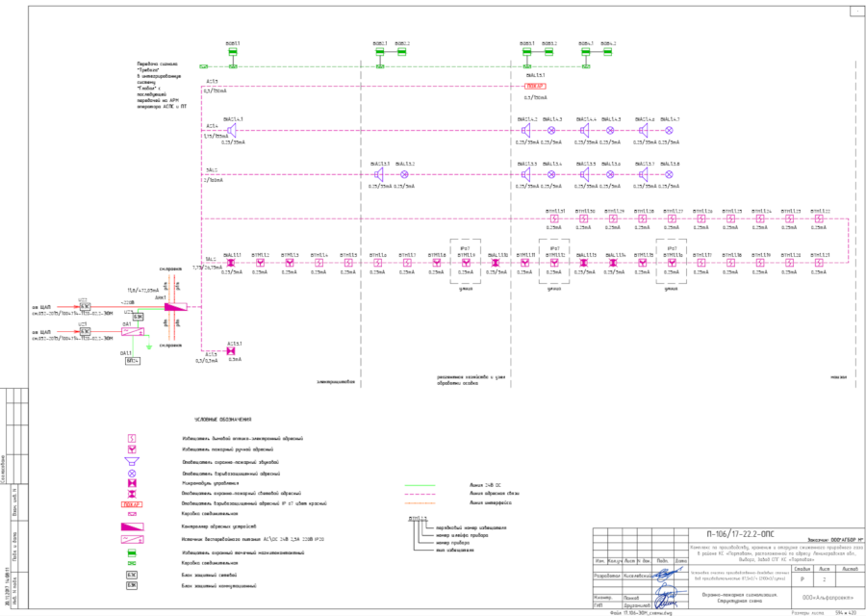
Task: Select the БЗС box labeled UZ1
Action: point(85,331)
